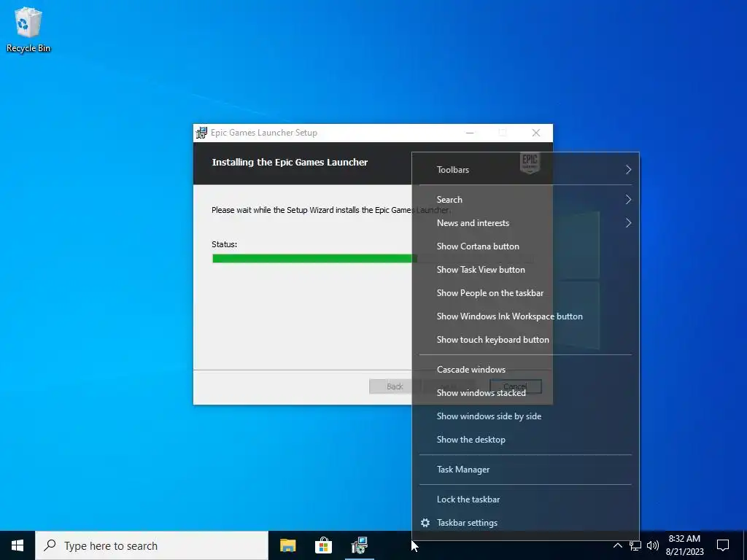The image size is (747, 560).
Task: Select the installer icon on the taskbar
Action: (359, 545)
